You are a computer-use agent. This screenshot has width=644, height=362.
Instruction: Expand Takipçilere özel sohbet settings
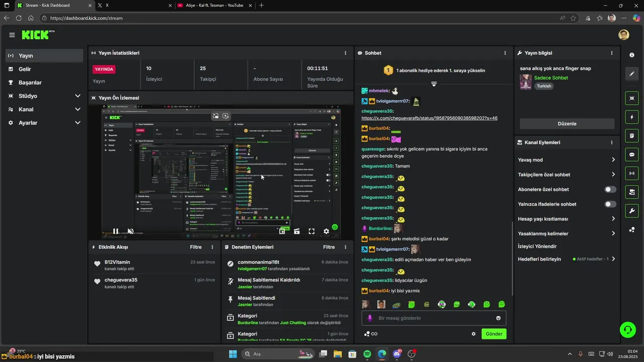point(567,174)
